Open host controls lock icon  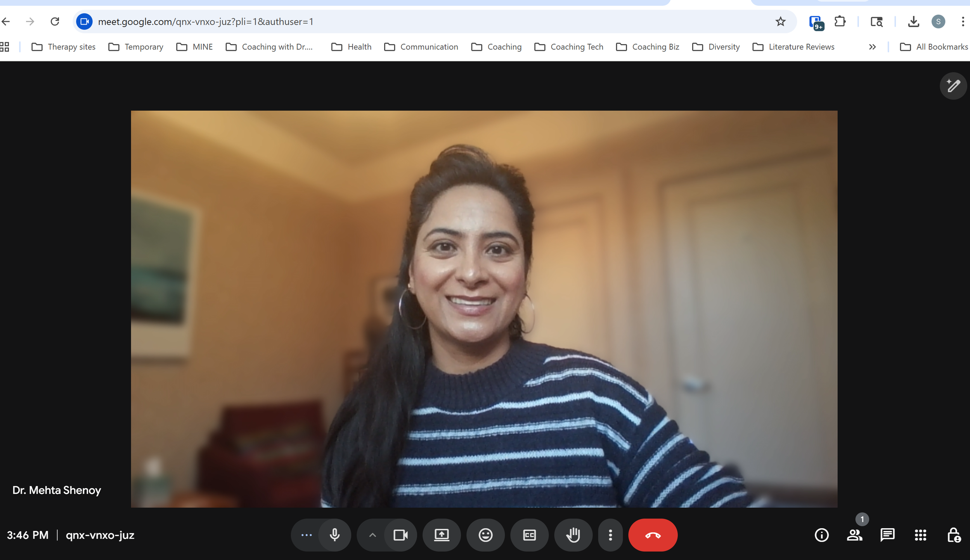coord(953,535)
